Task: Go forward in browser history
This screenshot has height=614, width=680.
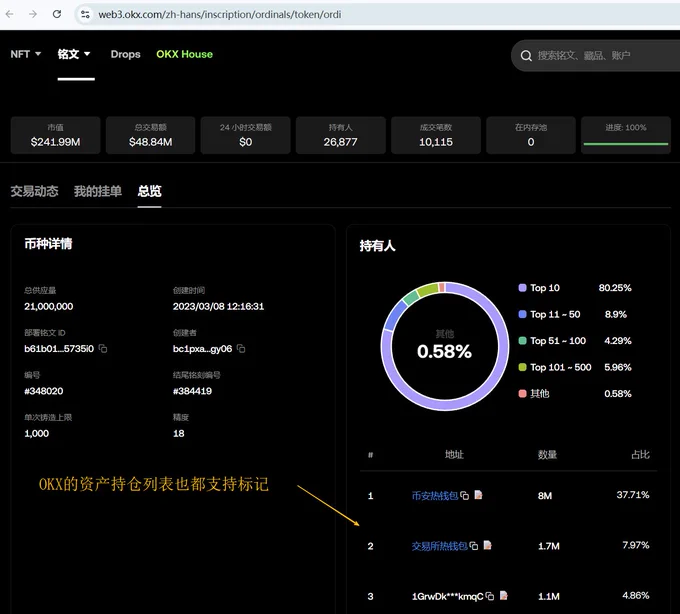Action: coord(33,14)
